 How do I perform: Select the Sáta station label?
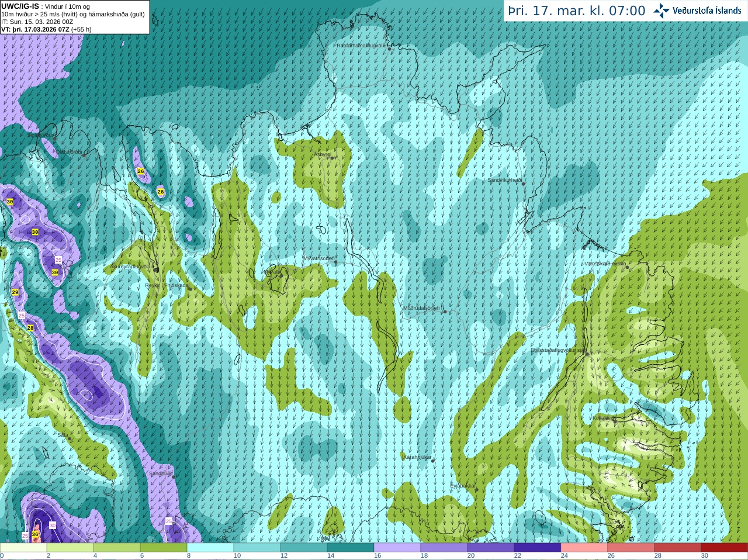point(63,435)
